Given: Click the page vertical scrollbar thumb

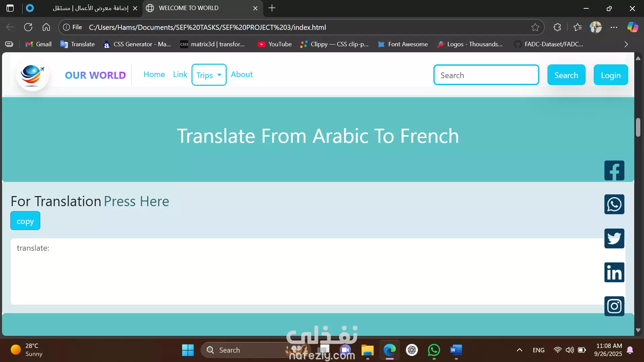Looking at the screenshot, I should [x=638, y=127].
